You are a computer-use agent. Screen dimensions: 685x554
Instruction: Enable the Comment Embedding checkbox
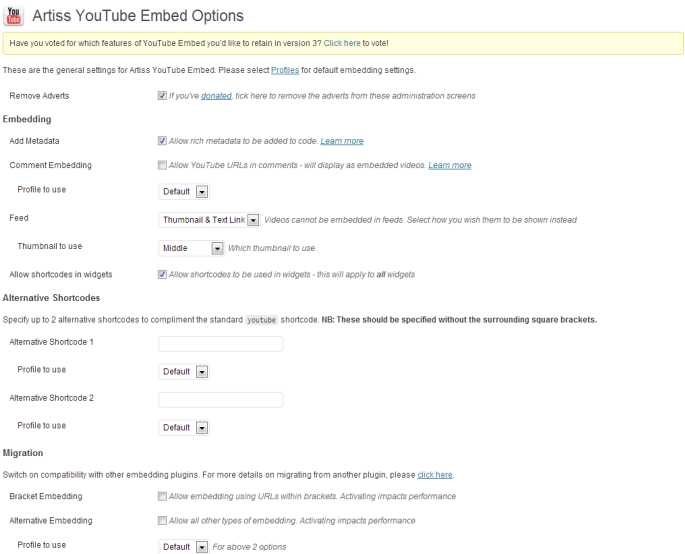coord(162,165)
